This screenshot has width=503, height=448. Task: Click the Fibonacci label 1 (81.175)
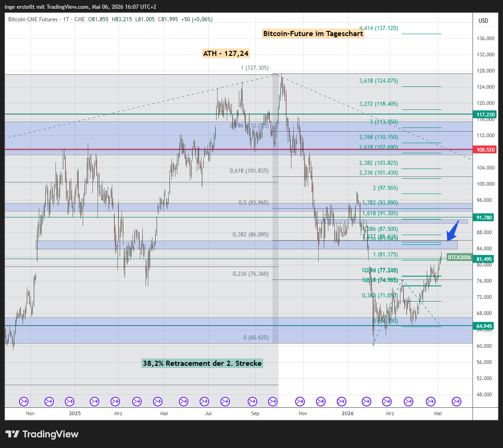pos(385,254)
